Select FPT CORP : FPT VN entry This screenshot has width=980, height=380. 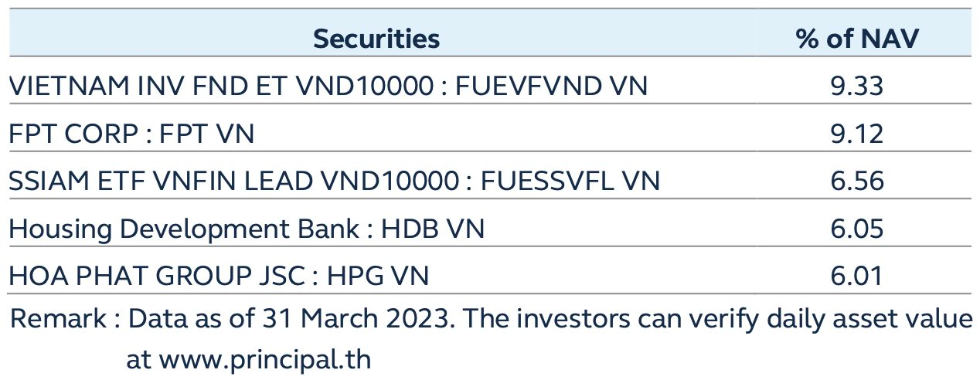pos(131,134)
